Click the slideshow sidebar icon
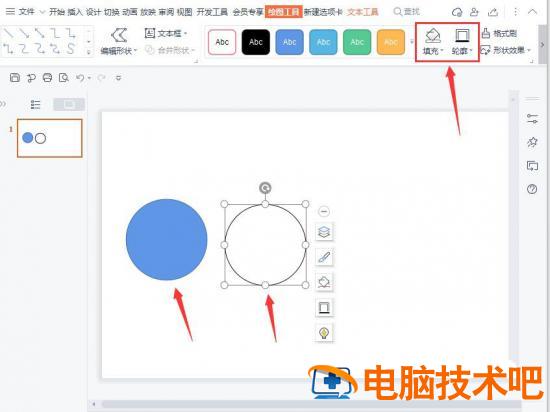 [532, 166]
